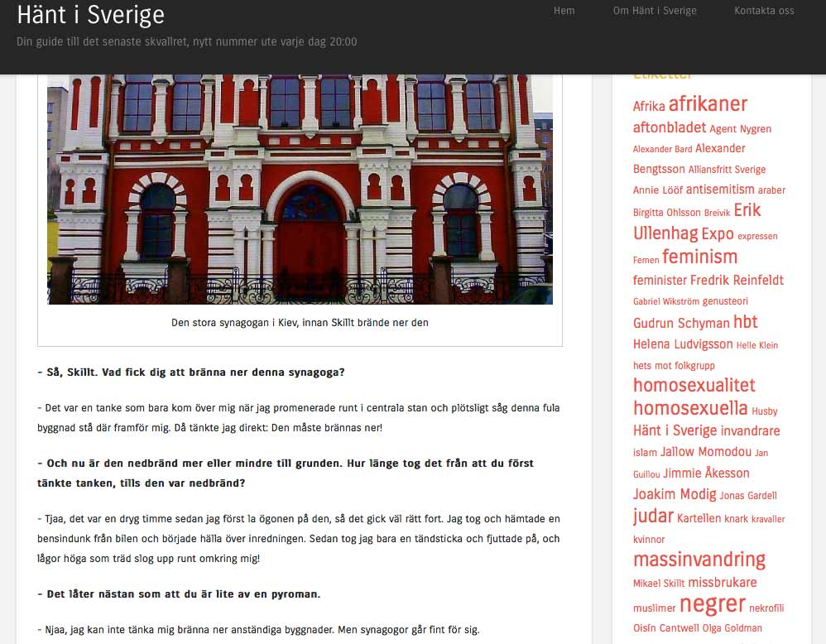Click the hbt tag
The image size is (826, 644).
pyautogui.click(x=745, y=322)
